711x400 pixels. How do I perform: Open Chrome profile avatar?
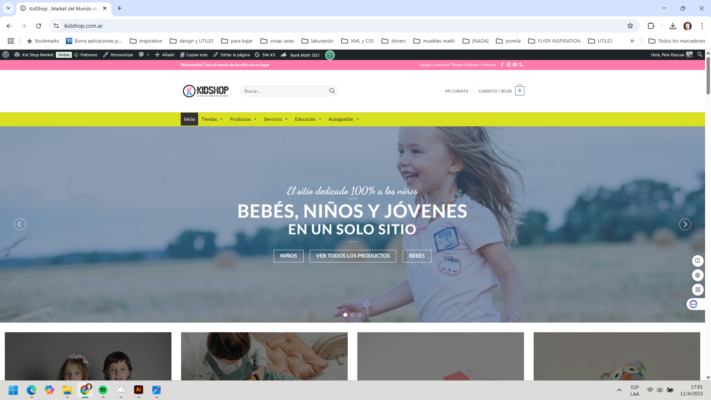pos(687,26)
